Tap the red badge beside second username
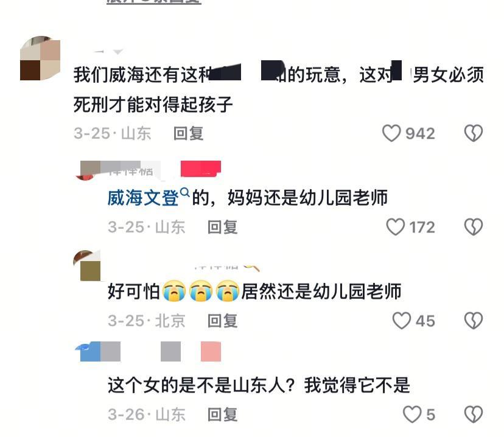Image resolution: width=504 pixels, height=437 pixels. (x=201, y=169)
